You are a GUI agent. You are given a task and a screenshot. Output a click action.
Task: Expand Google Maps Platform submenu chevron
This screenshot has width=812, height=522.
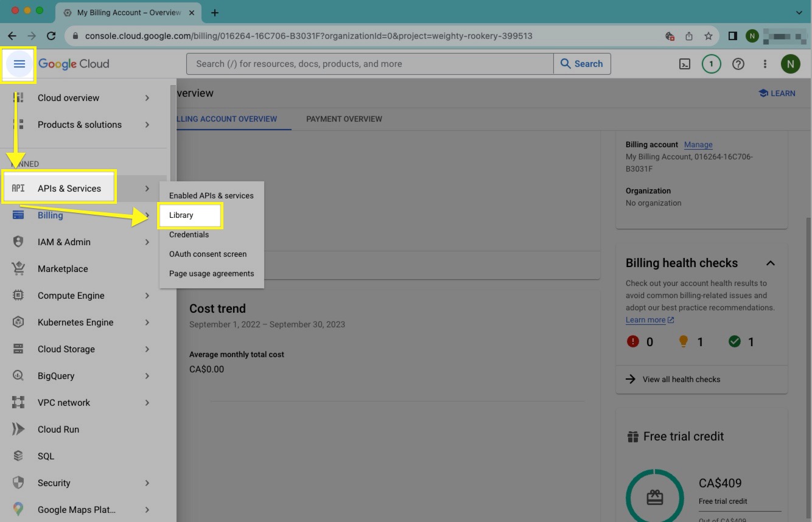point(147,510)
